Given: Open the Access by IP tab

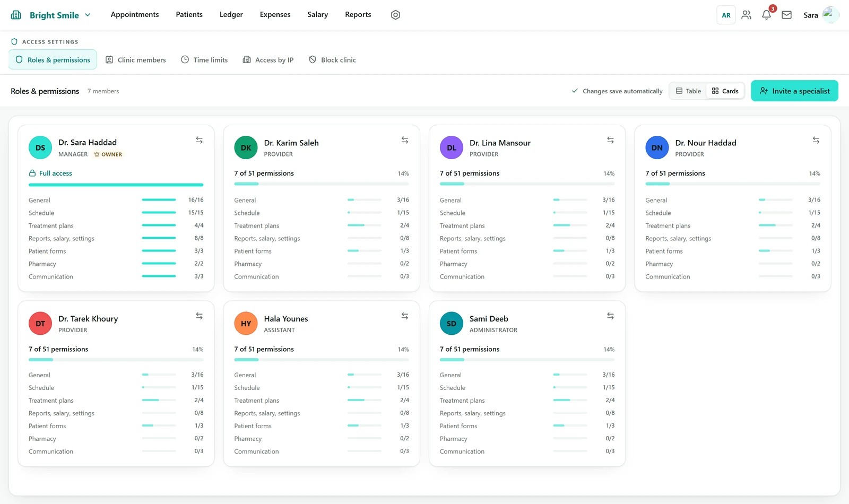Looking at the screenshot, I should tap(268, 59).
